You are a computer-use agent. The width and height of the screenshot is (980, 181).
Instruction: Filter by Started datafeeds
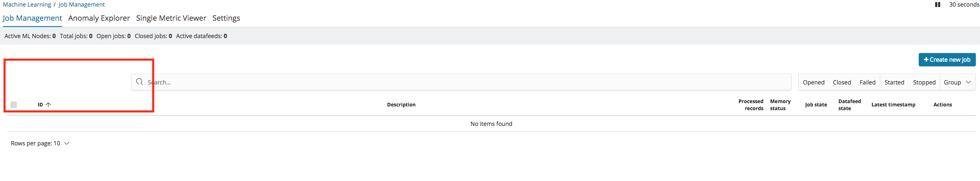(894, 82)
